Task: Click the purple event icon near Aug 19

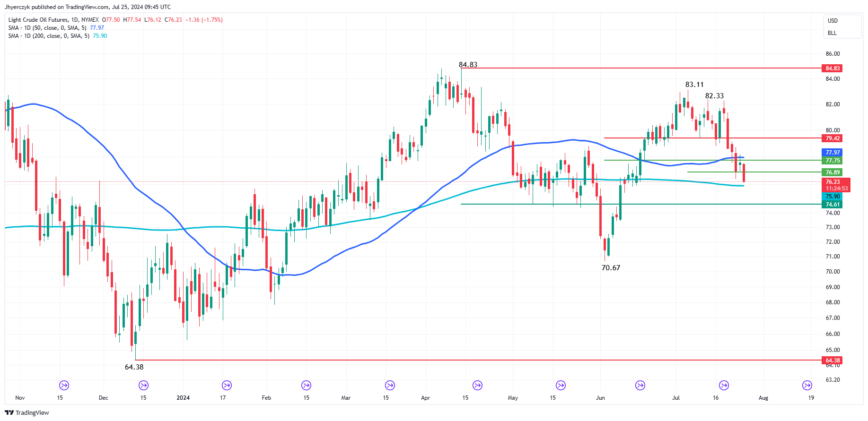Action: point(807,385)
